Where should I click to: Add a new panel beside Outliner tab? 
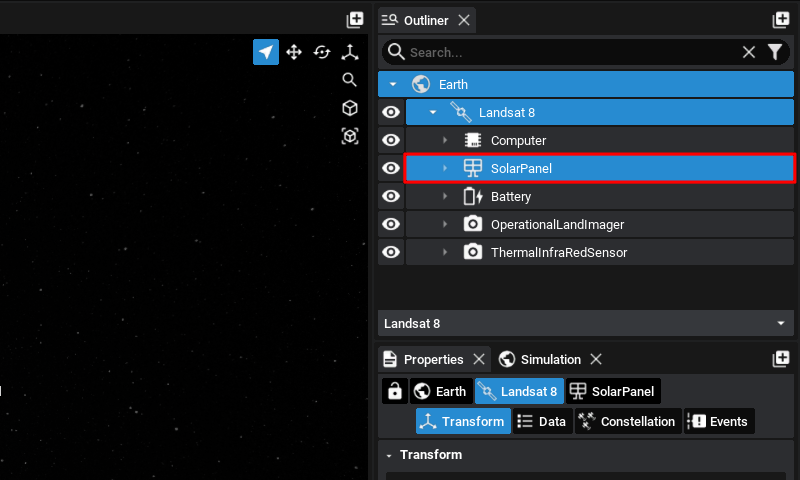(x=781, y=20)
